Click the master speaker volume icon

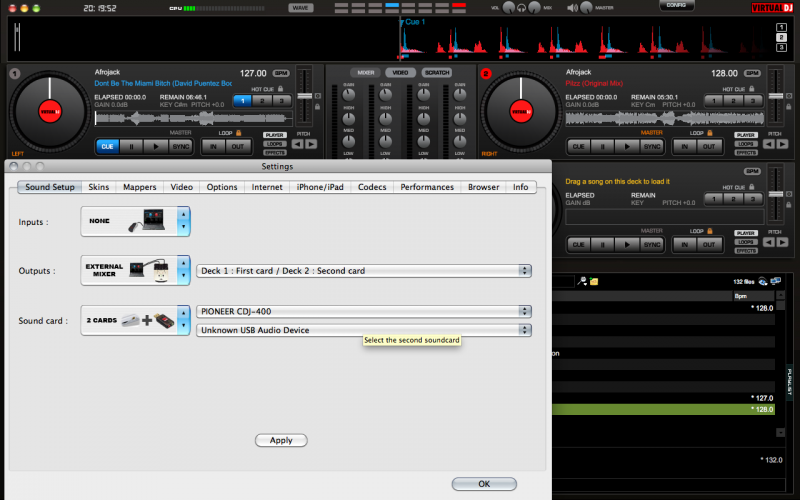(572, 8)
